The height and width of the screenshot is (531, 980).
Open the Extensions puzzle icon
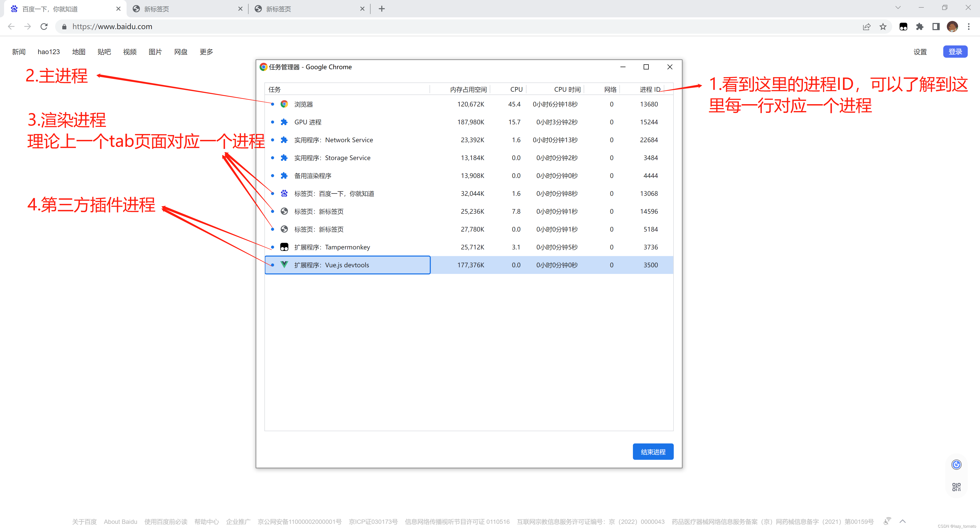pyautogui.click(x=920, y=27)
